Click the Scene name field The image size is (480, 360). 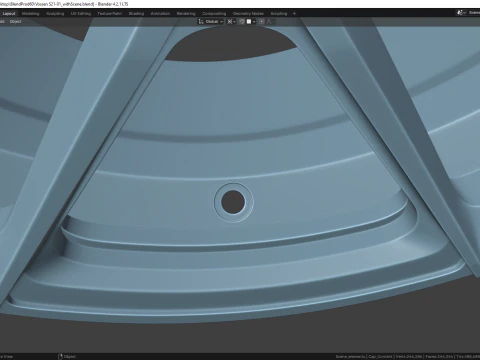[x=474, y=13]
